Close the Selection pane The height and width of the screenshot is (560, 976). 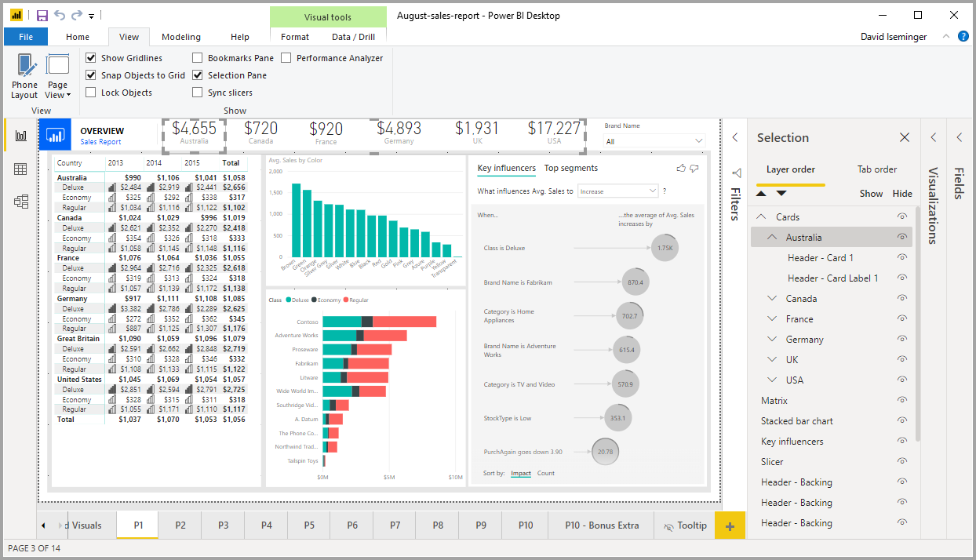905,137
